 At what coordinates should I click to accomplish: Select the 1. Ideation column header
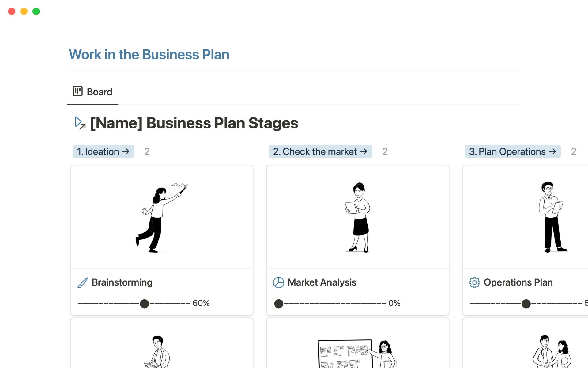(98, 151)
